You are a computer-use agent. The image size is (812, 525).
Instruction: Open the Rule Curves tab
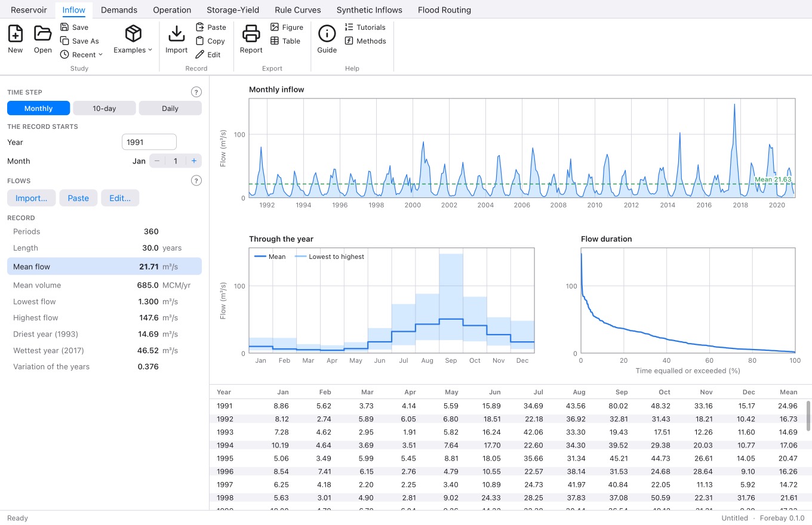(298, 10)
